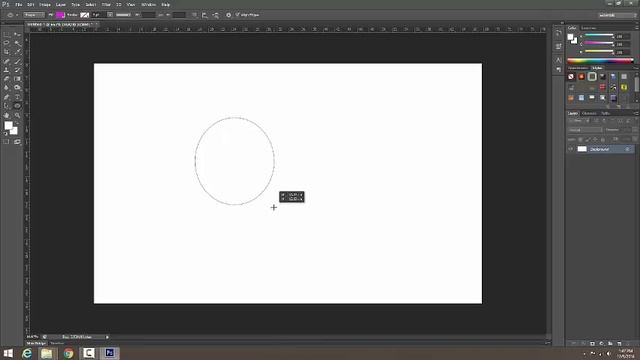Select the Zoom tool
640x360 pixels.
[17, 116]
